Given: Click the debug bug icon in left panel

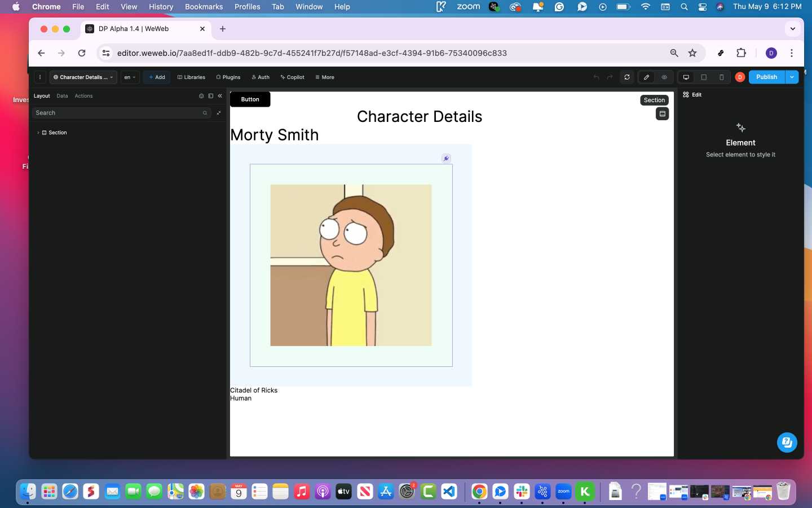Looking at the screenshot, I should point(201,96).
